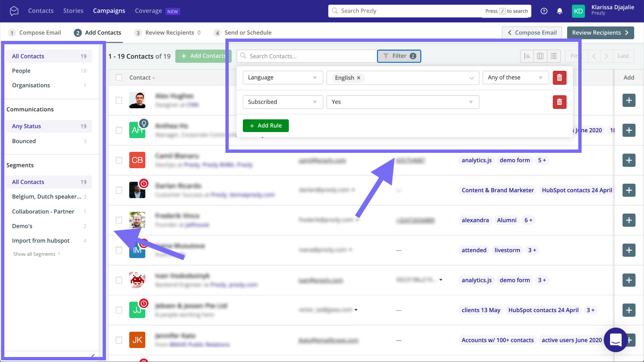
Task: Switch to the compact list view icon
Action: pos(554,56)
